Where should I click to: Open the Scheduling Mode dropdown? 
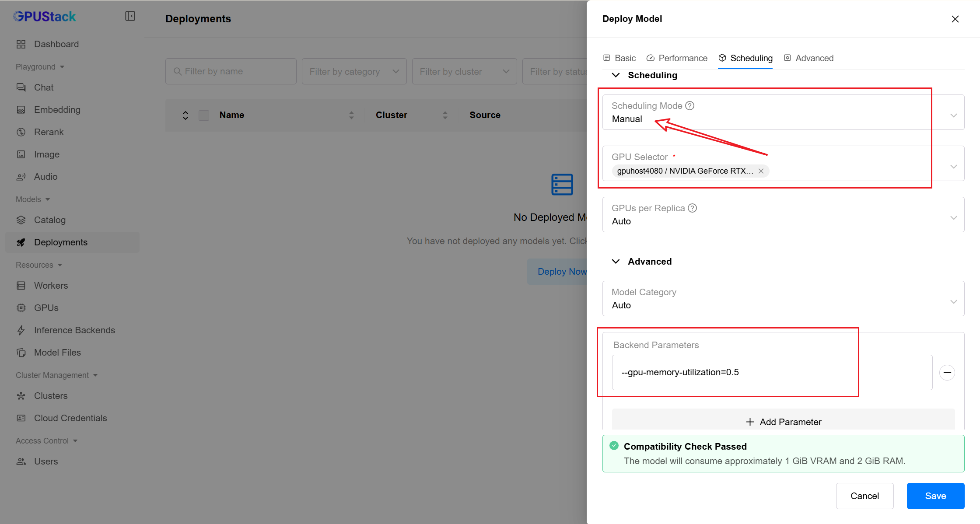coord(783,112)
